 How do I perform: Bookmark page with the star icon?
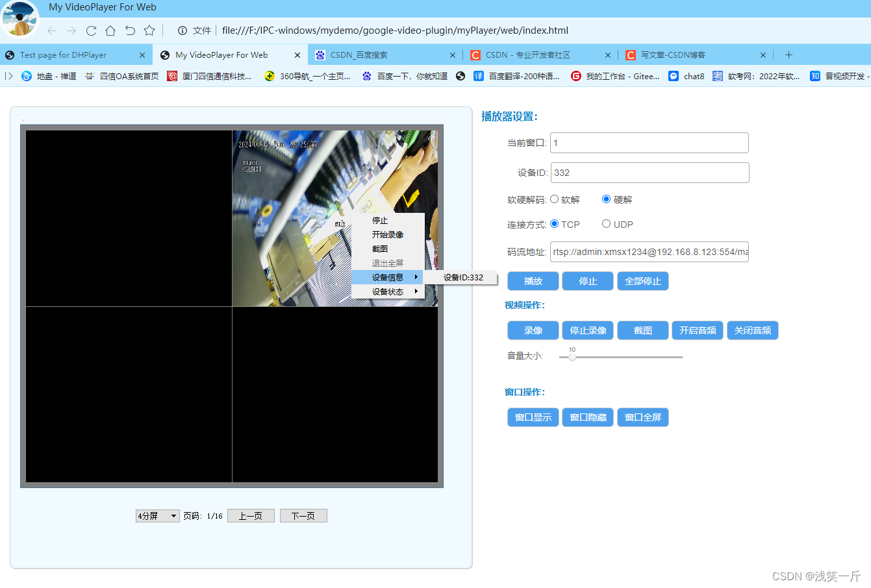point(149,31)
